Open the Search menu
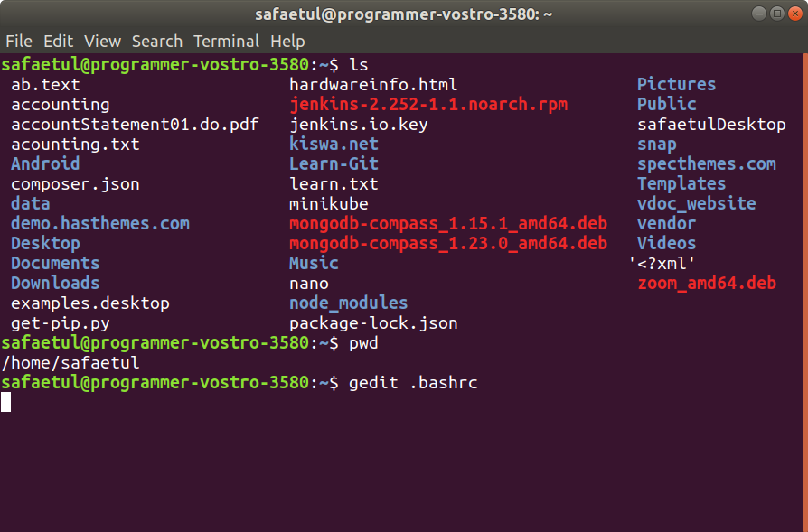Image resolution: width=808 pixels, height=532 pixels. point(157,41)
